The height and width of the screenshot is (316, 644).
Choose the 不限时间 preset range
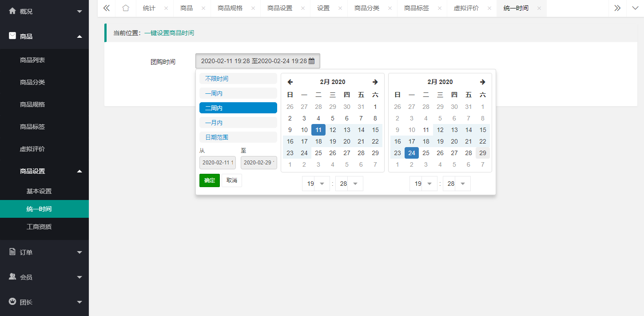238,79
